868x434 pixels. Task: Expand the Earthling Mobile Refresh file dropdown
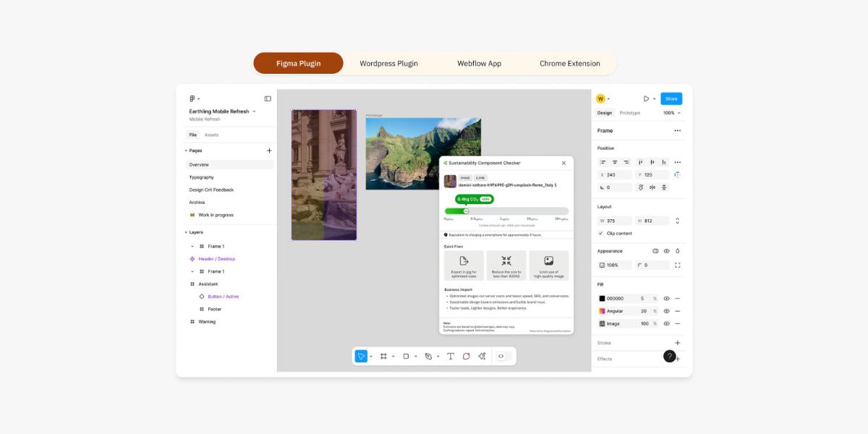click(254, 111)
